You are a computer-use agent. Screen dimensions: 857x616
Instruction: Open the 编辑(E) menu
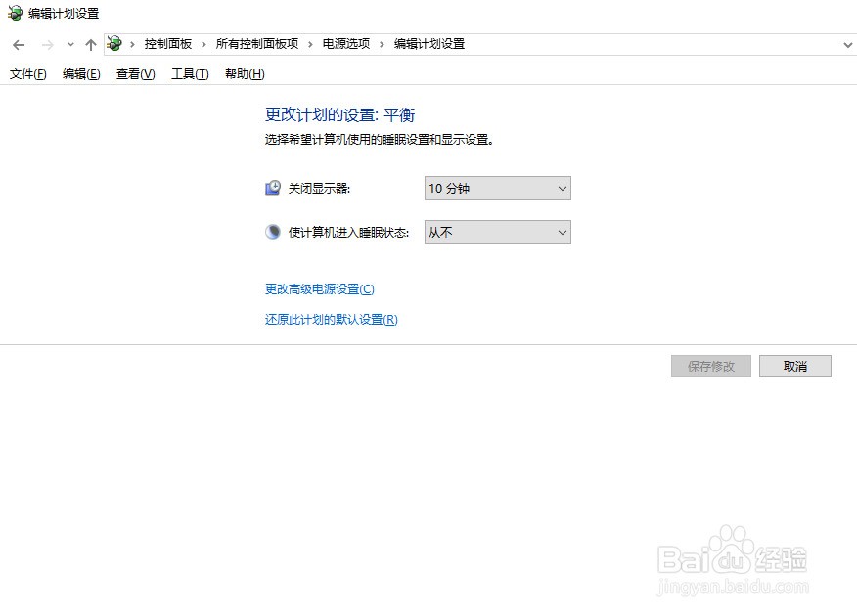tap(81, 74)
